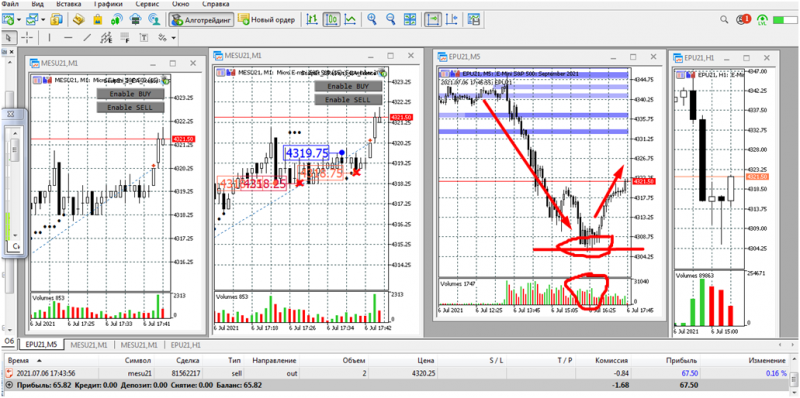
Task: Expand the new chart dropdown arrow
Action: [19, 20]
